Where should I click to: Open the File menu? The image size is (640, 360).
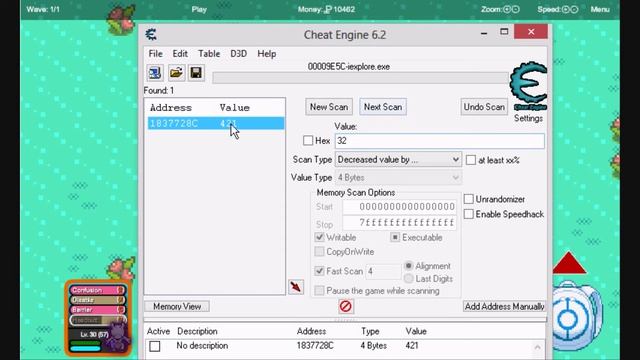pos(156,54)
